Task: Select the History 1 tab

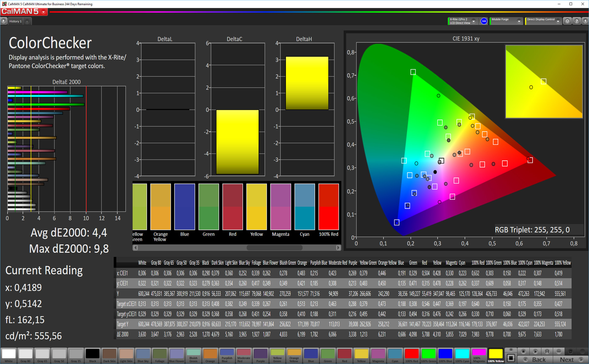Action: [15, 21]
